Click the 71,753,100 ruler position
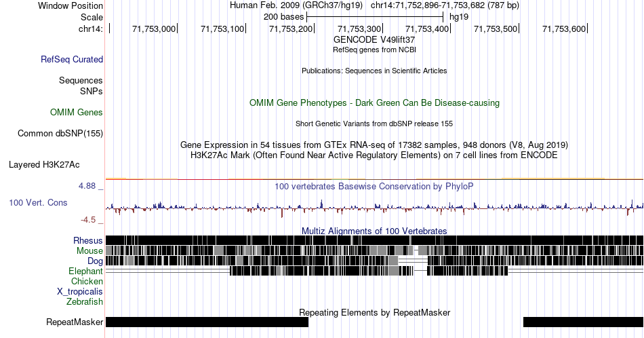644x338 pixels. click(x=222, y=29)
